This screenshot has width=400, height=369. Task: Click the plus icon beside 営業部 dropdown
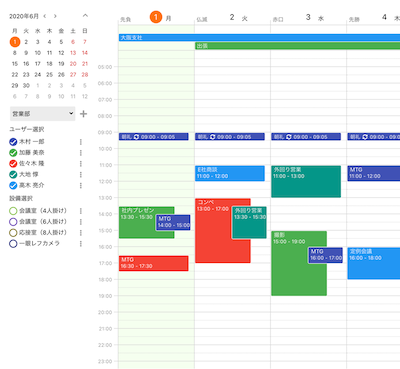[83, 114]
